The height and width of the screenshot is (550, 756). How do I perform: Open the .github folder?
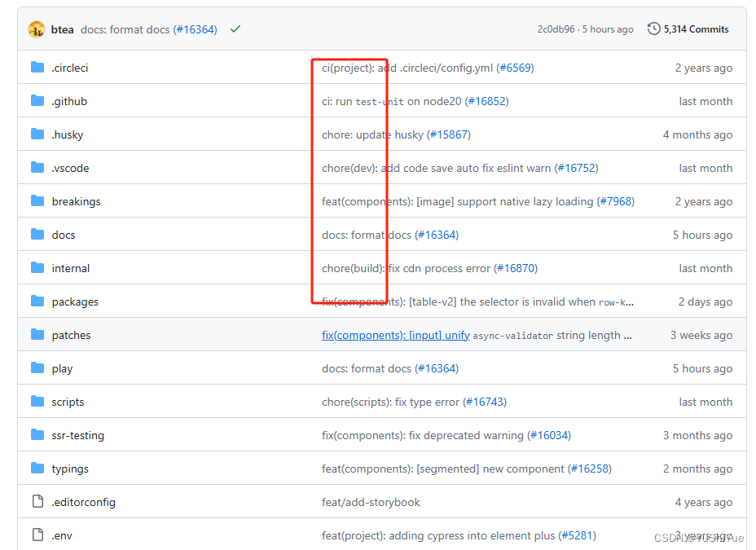tap(69, 101)
